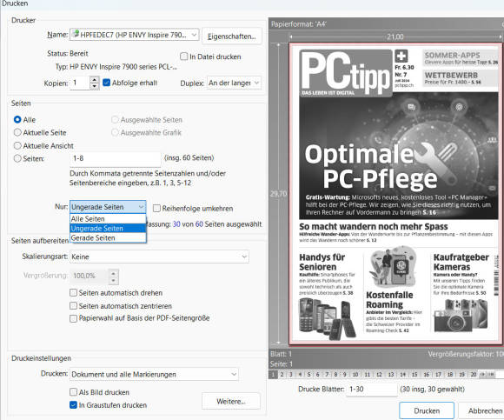Choose Alle Seiten from the list
The height and width of the screenshot is (420, 504).
click(108, 218)
